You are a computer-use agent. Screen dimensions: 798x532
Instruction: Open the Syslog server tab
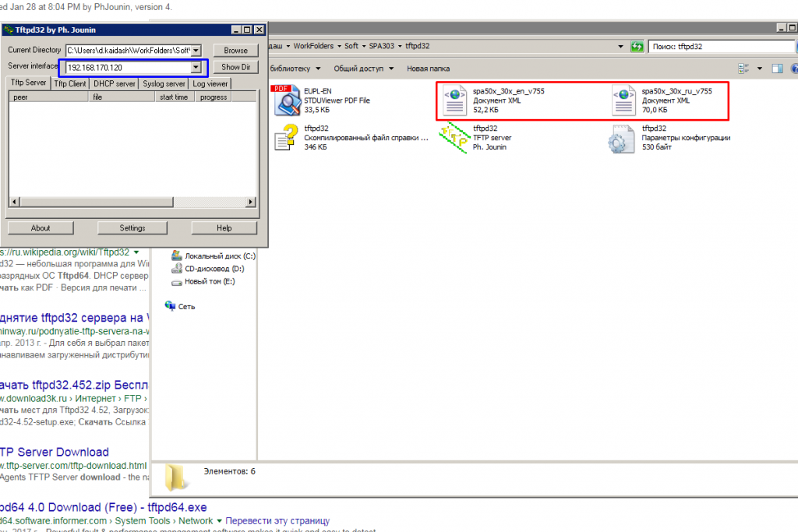[164, 84]
